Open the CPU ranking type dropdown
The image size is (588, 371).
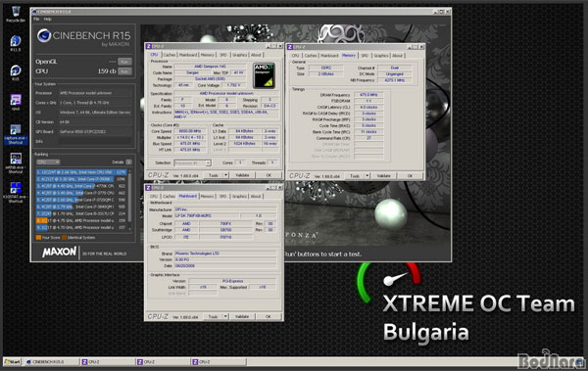(48, 162)
